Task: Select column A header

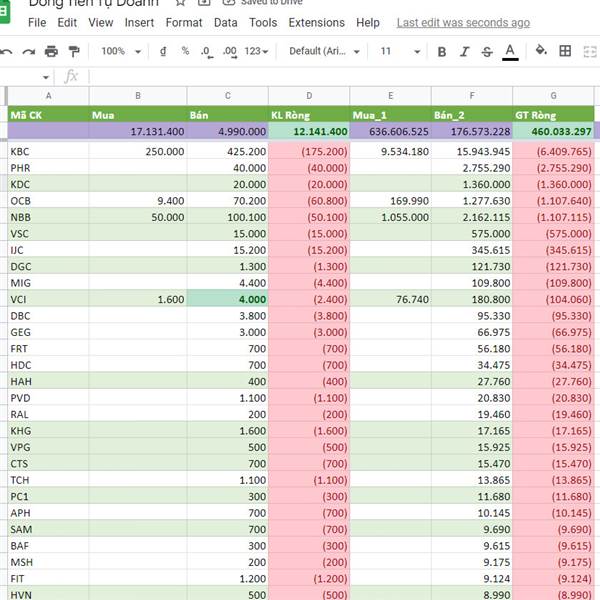Action: (x=48, y=96)
